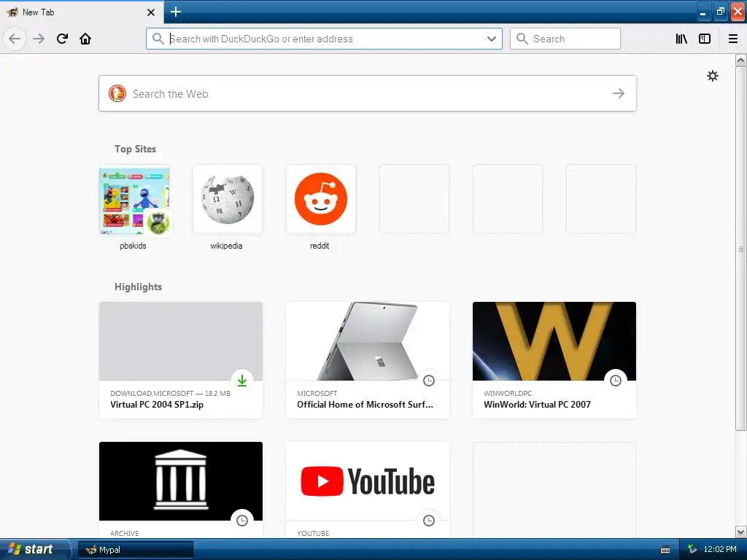This screenshot has height=560, width=747.
Task: Focus the toolbar Search box
Action: pos(565,39)
